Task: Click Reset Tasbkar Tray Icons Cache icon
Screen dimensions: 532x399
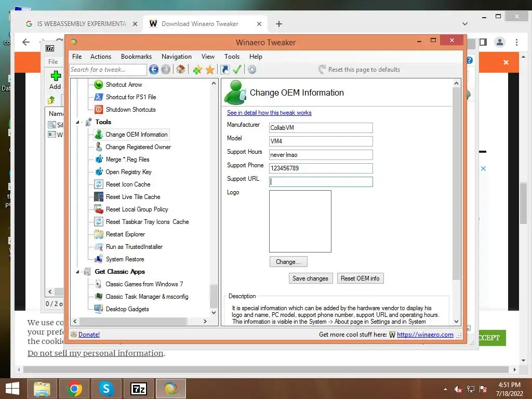Action: pyautogui.click(x=99, y=222)
